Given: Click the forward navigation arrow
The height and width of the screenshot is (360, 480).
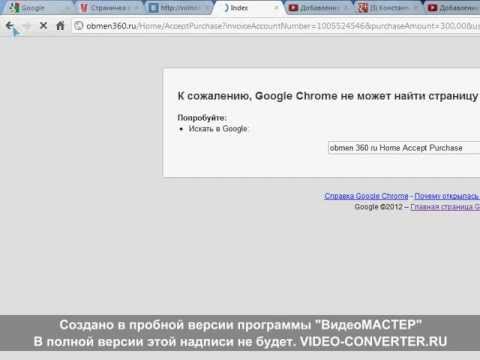Looking at the screenshot, I should 27,26.
